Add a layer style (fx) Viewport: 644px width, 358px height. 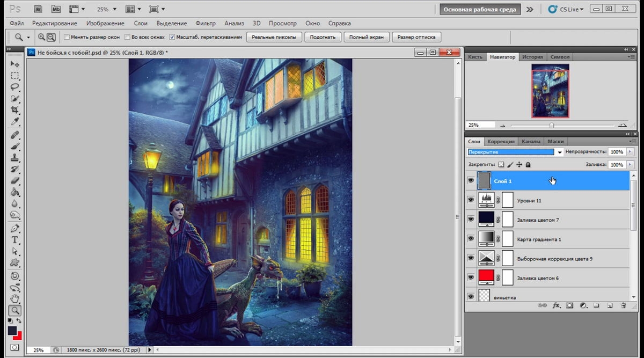[x=557, y=305]
